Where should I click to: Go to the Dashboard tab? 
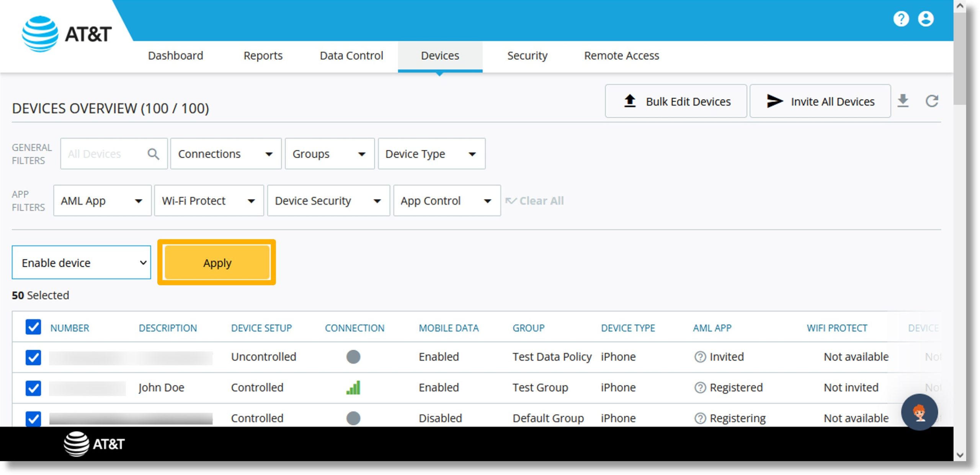pos(175,56)
